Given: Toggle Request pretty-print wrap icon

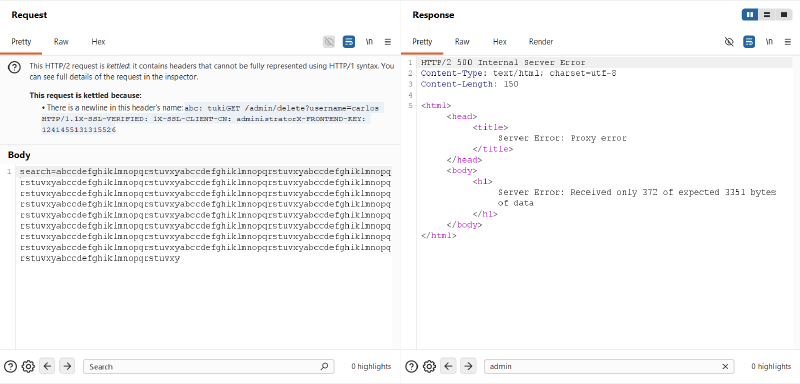Looking at the screenshot, I should tap(348, 42).
